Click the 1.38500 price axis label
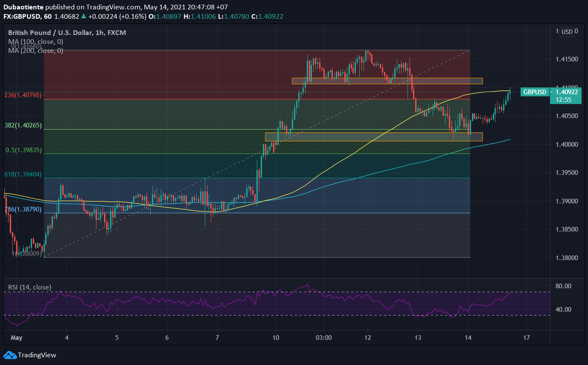Viewport: 588px width, 365px height. coord(567,229)
